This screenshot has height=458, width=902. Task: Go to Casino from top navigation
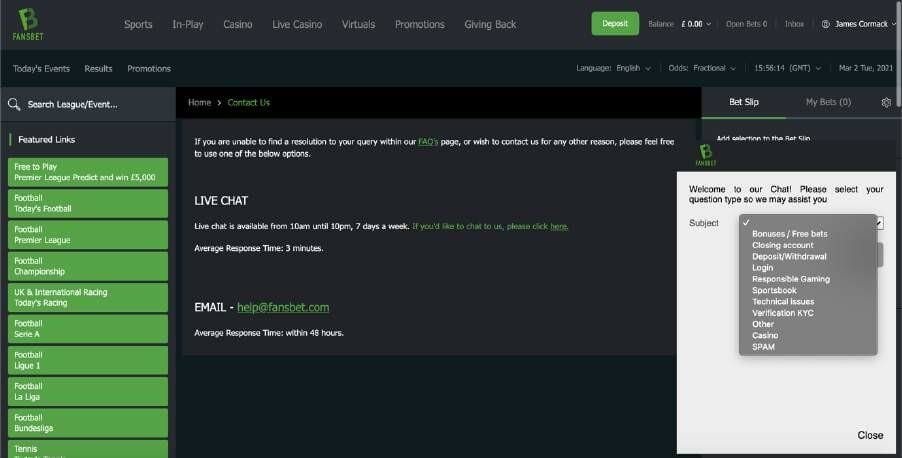[x=238, y=24]
